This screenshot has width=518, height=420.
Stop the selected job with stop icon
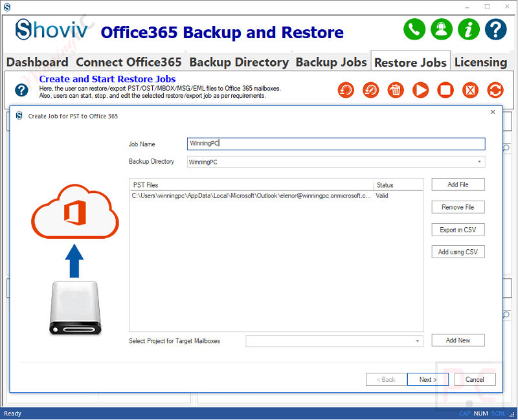pyautogui.click(x=445, y=90)
